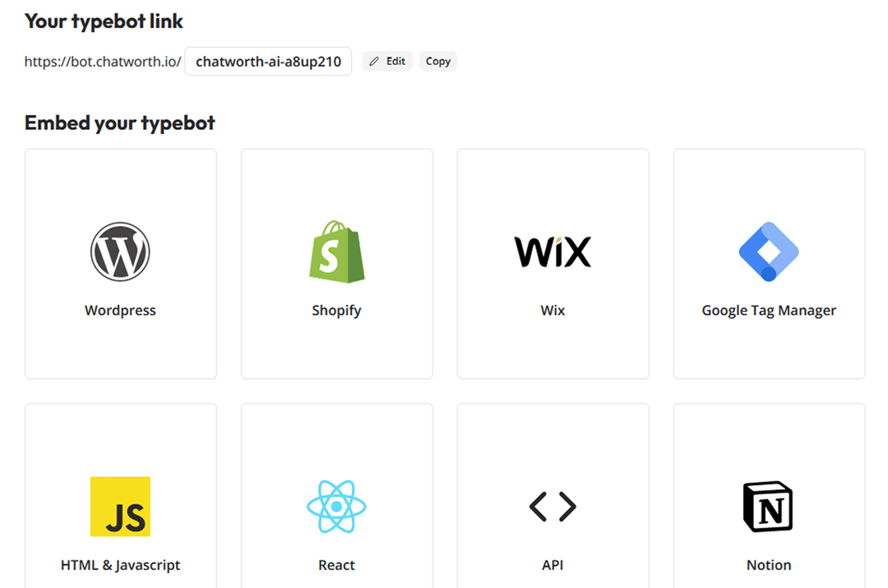Choose the "HTML & Javascript" label
The width and height of the screenshot is (888, 588).
click(x=120, y=566)
